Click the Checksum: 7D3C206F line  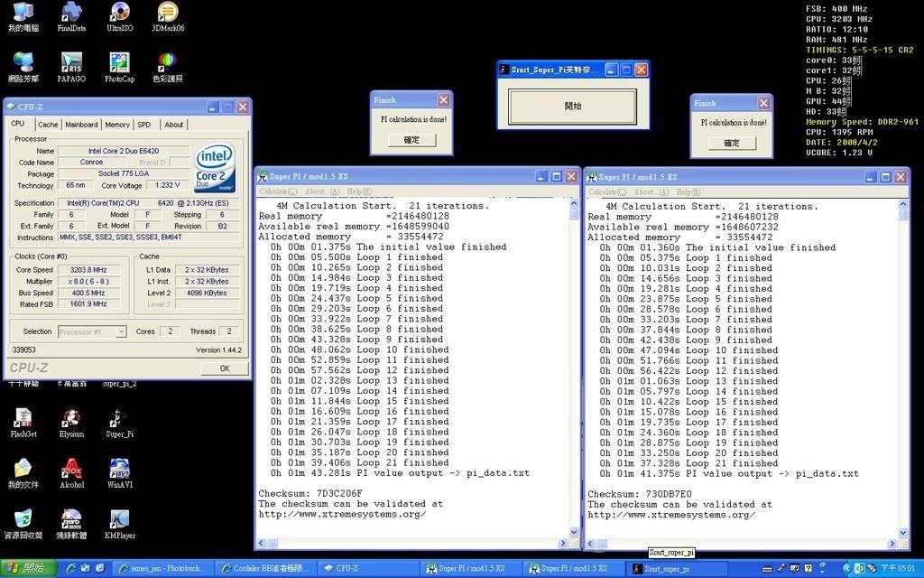310,494
